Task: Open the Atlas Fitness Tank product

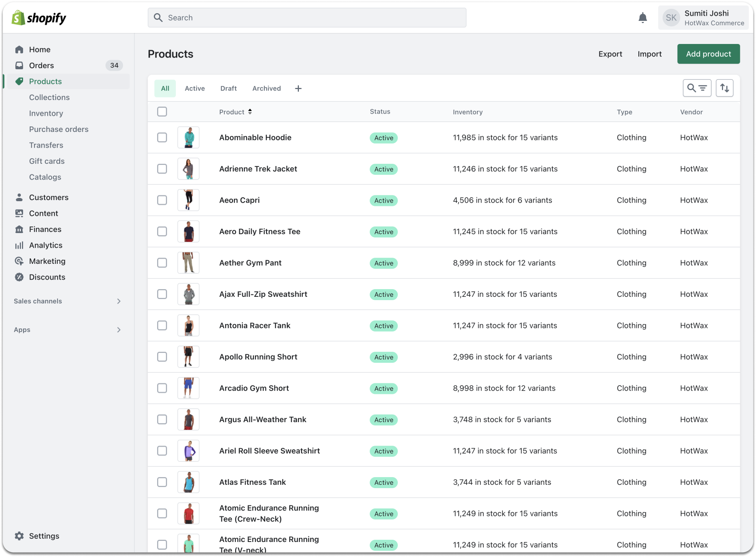Action: pyautogui.click(x=252, y=482)
